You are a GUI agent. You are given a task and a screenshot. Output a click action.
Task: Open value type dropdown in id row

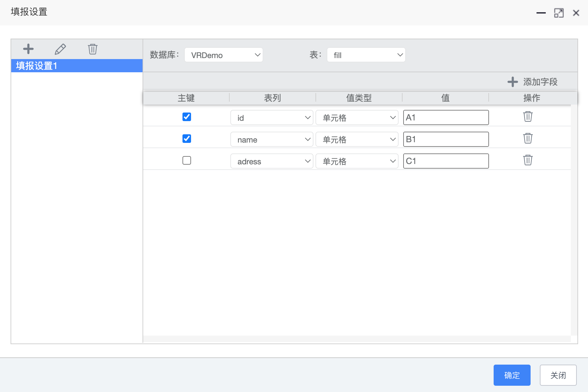(x=357, y=117)
